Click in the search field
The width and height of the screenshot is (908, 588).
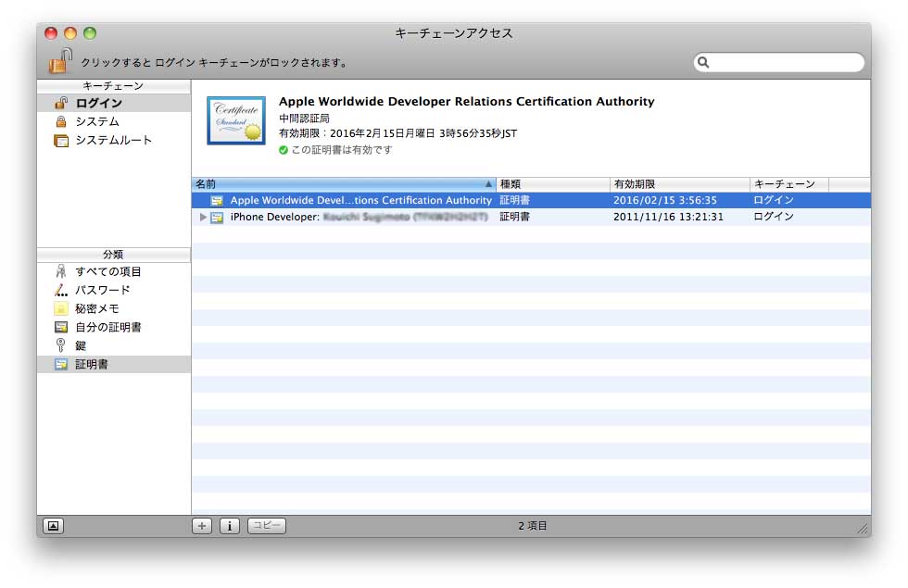pyautogui.click(x=786, y=62)
